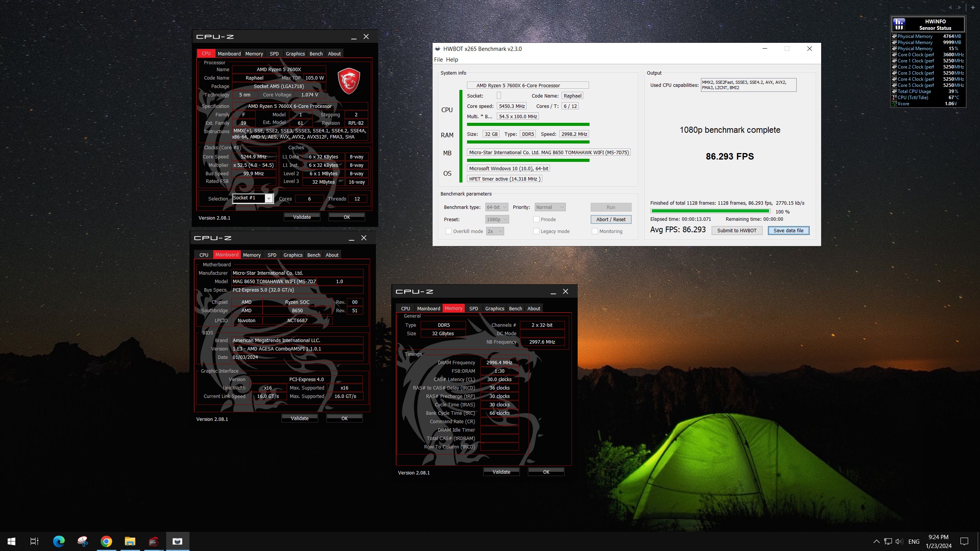Open the Help menu in HWBOT x265
The height and width of the screenshot is (551, 980).
point(452,60)
